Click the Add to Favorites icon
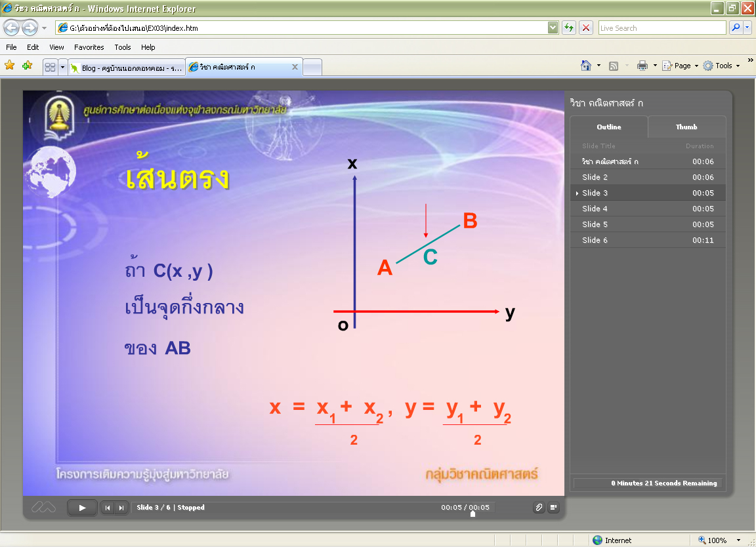Image resolution: width=756 pixels, height=547 pixels. (27, 66)
